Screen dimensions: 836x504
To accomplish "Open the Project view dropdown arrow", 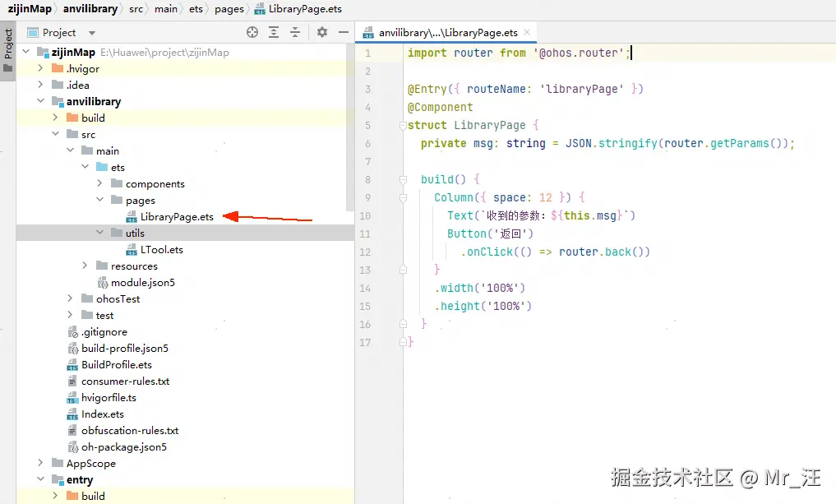I will (x=92, y=33).
